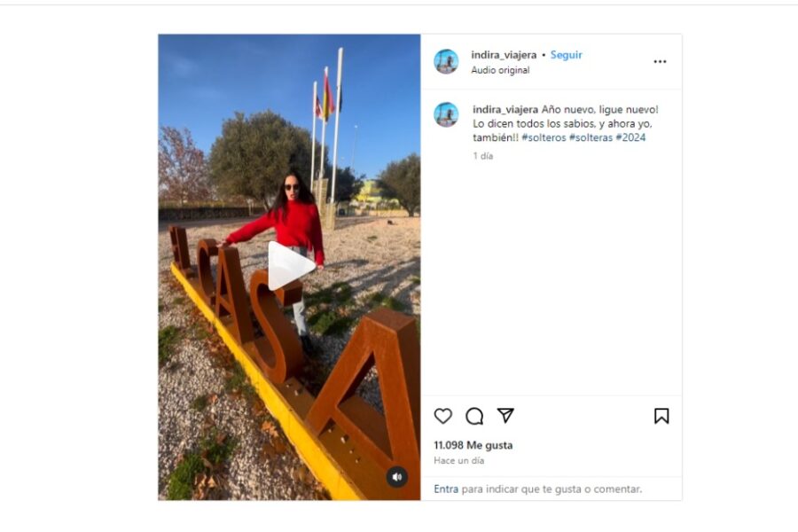Toggle video sound with the speaker icon

click(x=397, y=477)
